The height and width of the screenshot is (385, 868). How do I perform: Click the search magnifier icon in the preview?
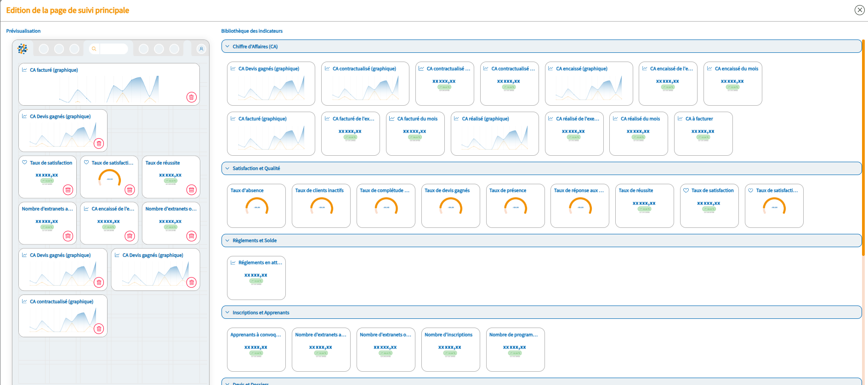click(x=94, y=49)
